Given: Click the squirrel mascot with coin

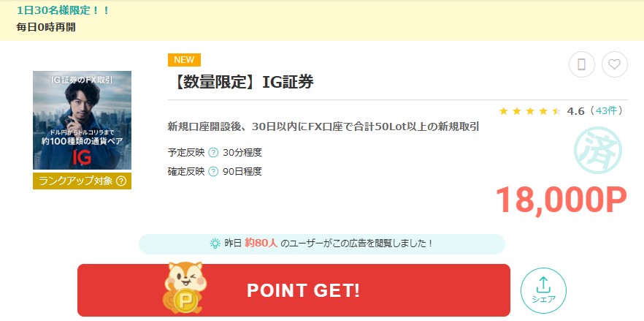Looking at the screenshot, I should 183,287.
